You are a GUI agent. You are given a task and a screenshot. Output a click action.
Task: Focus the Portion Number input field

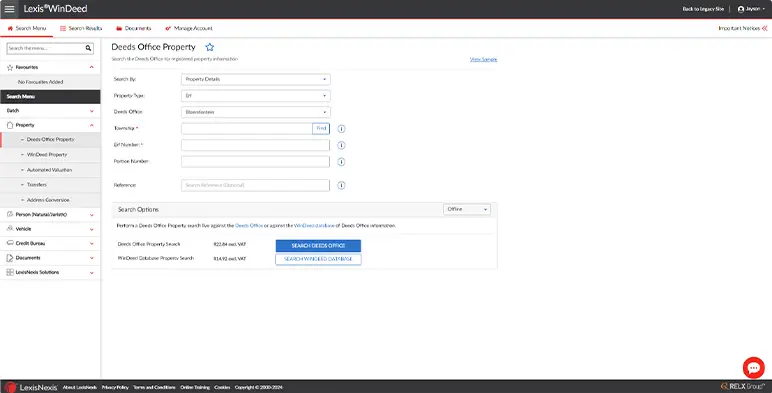(x=256, y=162)
